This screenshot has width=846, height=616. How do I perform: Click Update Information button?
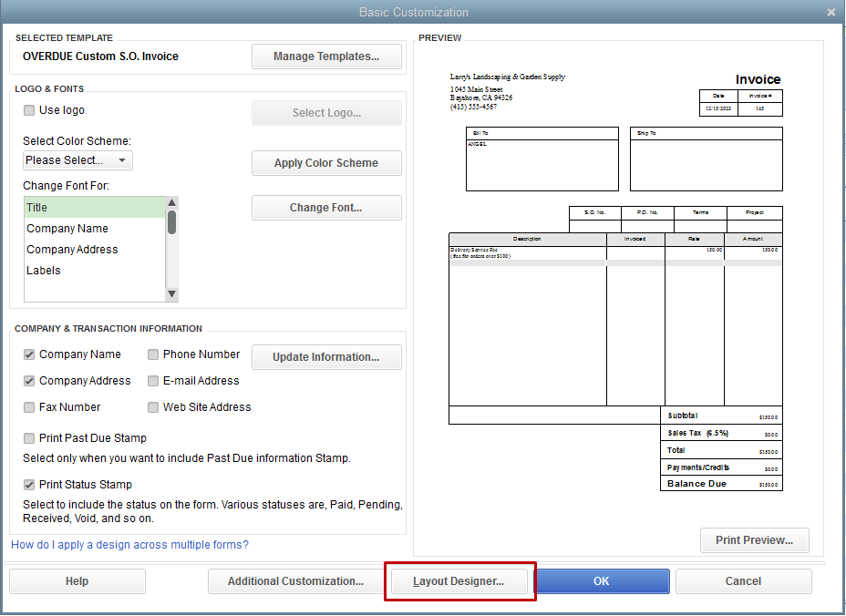326,357
